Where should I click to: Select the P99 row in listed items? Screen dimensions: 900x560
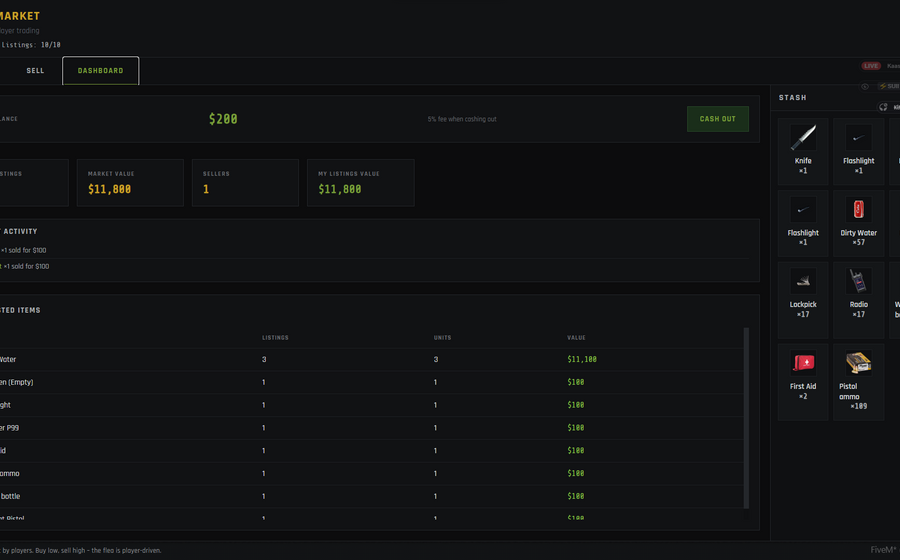point(371,427)
